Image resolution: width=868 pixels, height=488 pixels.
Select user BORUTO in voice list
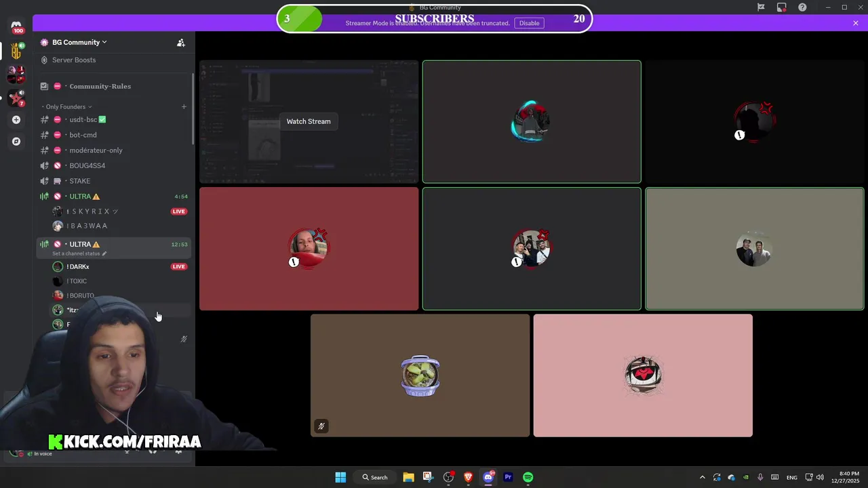click(x=81, y=296)
